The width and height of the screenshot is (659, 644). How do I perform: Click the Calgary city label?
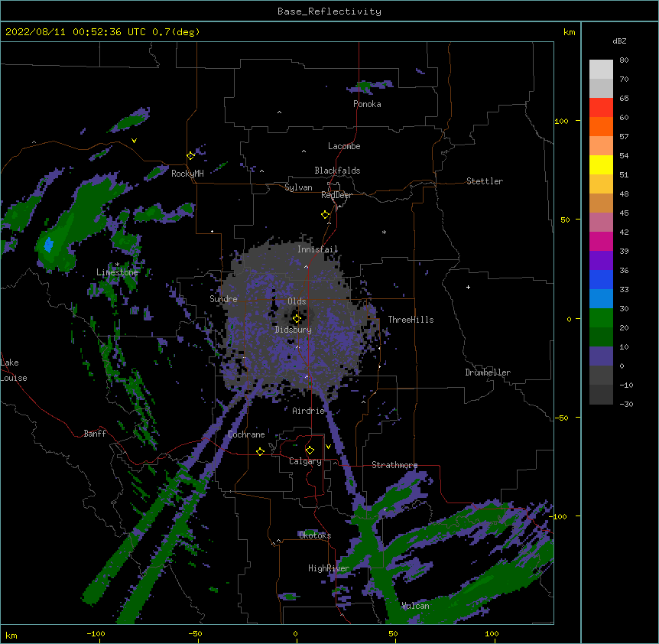click(305, 461)
